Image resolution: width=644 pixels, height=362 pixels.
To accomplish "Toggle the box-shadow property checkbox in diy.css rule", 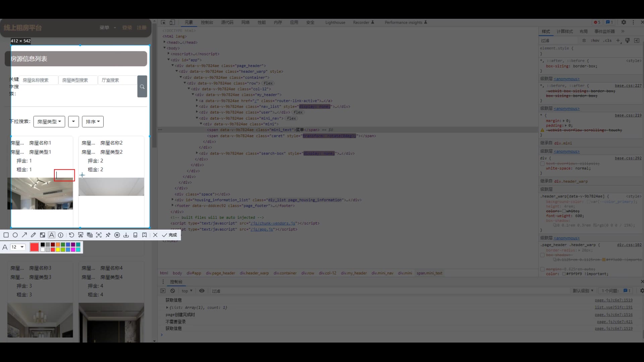I will pyautogui.click(x=542, y=255).
